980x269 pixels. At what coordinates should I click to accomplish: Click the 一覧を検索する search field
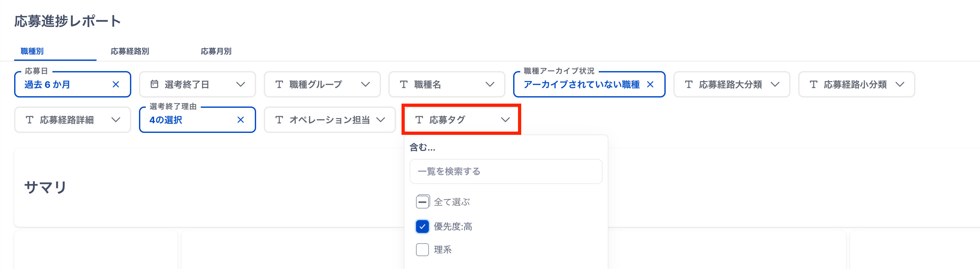505,172
